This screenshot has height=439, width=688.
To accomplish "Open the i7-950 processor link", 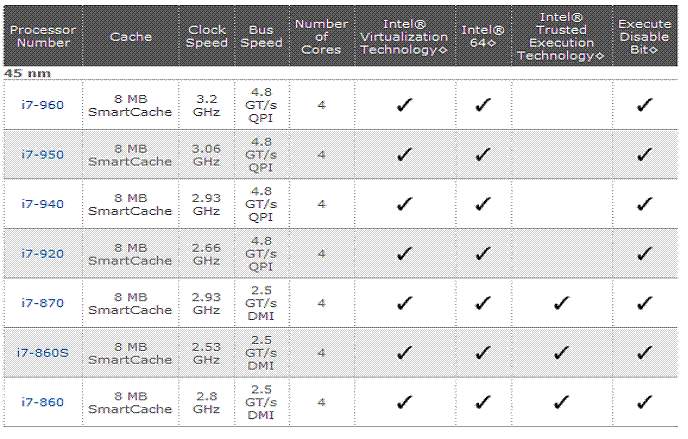I will click(42, 154).
